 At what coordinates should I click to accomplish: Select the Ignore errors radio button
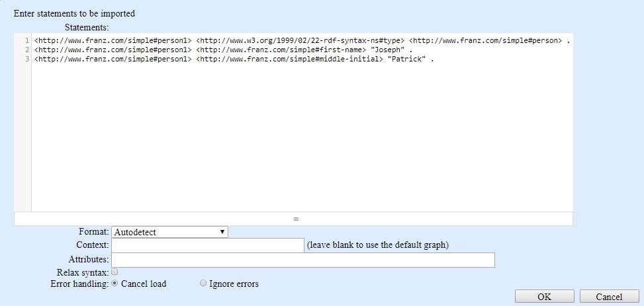click(x=203, y=284)
